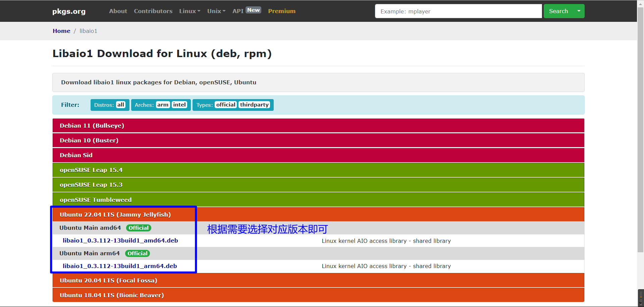Click the 'official' type filter pill
This screenshot has height=307, width=644.
tap(226, 104)
